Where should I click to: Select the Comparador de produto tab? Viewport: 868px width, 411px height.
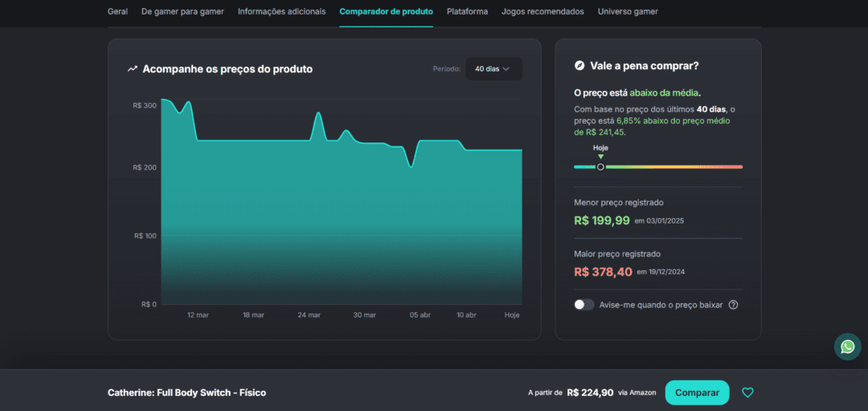pos(386,12)
